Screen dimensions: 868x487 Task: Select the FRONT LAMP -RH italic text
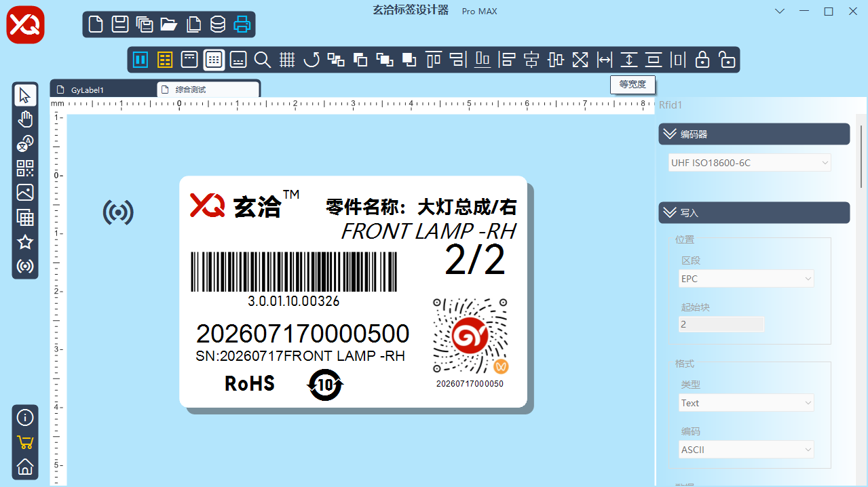(428, 231)
